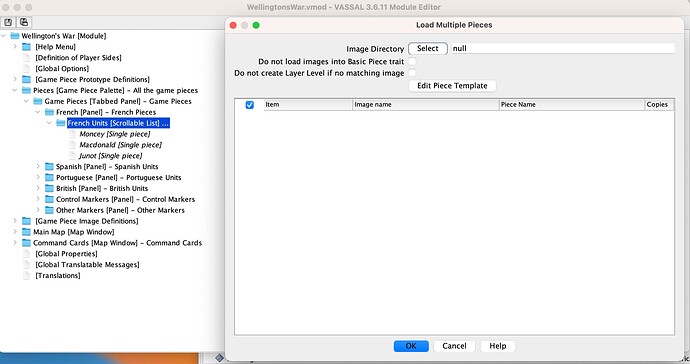Click the Save toolbar icon
The image size is (690, 364).
[x=8, y=22]
